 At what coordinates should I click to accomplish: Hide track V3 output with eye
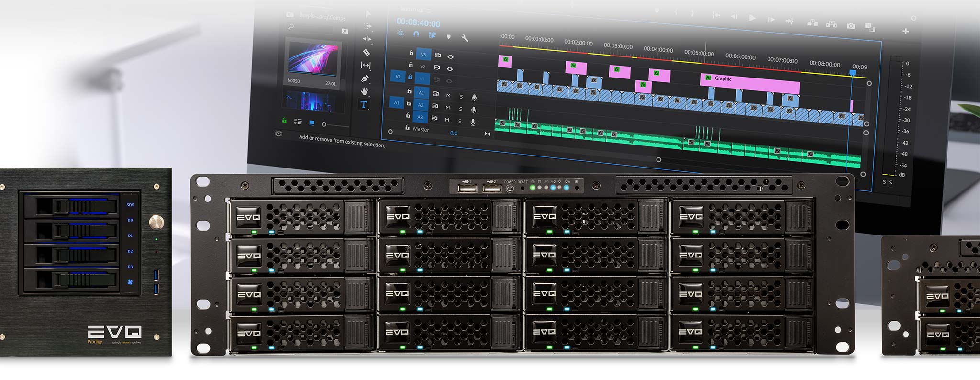pyautogui.click(x=450, y=56)
